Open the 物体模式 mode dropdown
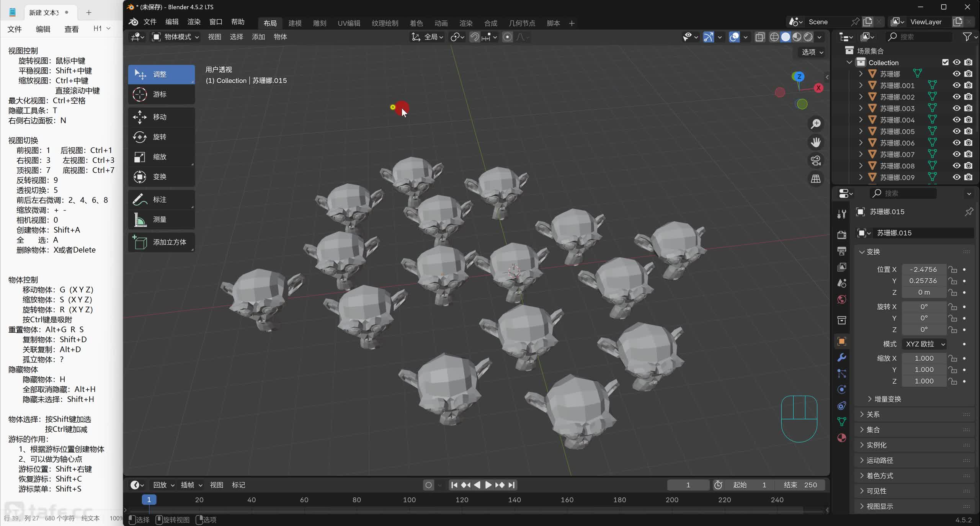The width and height of the screenshot is (980, 526). coord(176,37)
